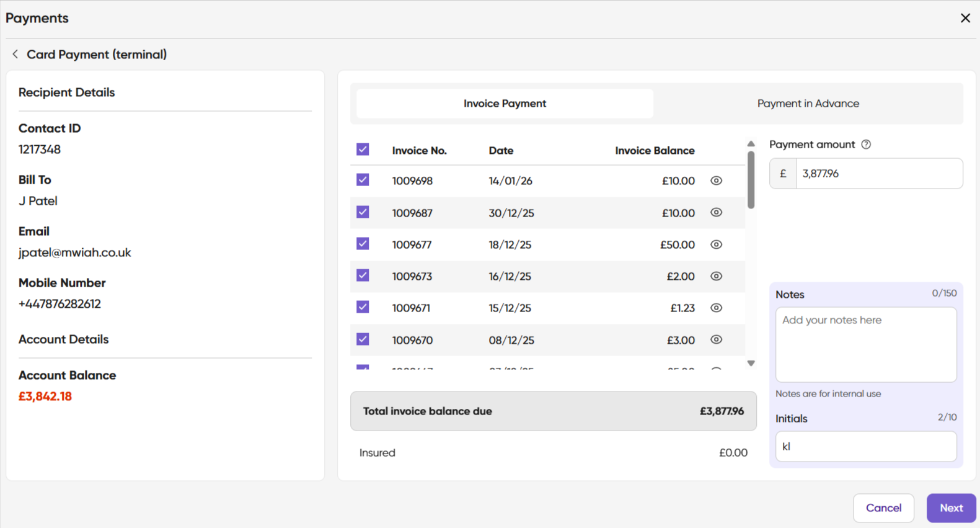Switch to Payment in Advance tab
980x528 pixels.
808,104
